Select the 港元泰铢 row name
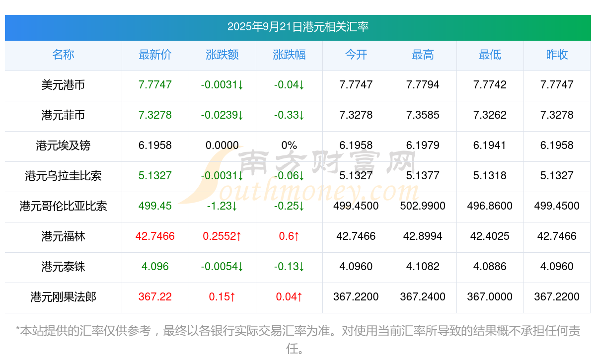Viewport: 596px width, 364px height. (x=63, y=267)
